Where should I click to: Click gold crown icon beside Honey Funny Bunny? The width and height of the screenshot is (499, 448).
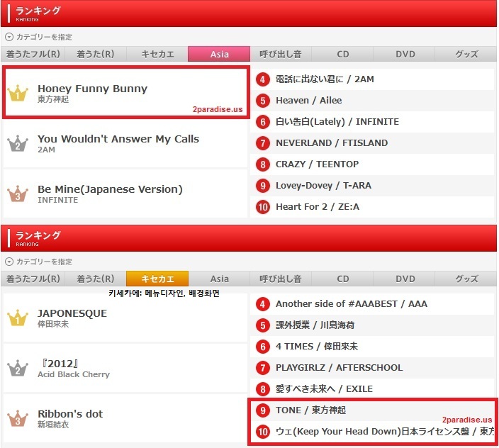[18, 94]
